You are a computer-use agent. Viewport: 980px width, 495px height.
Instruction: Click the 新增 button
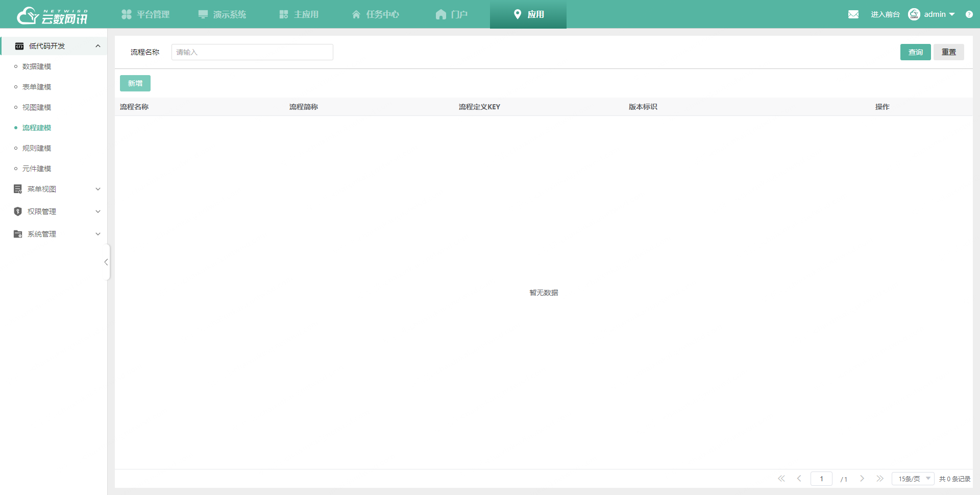point(135,83)
